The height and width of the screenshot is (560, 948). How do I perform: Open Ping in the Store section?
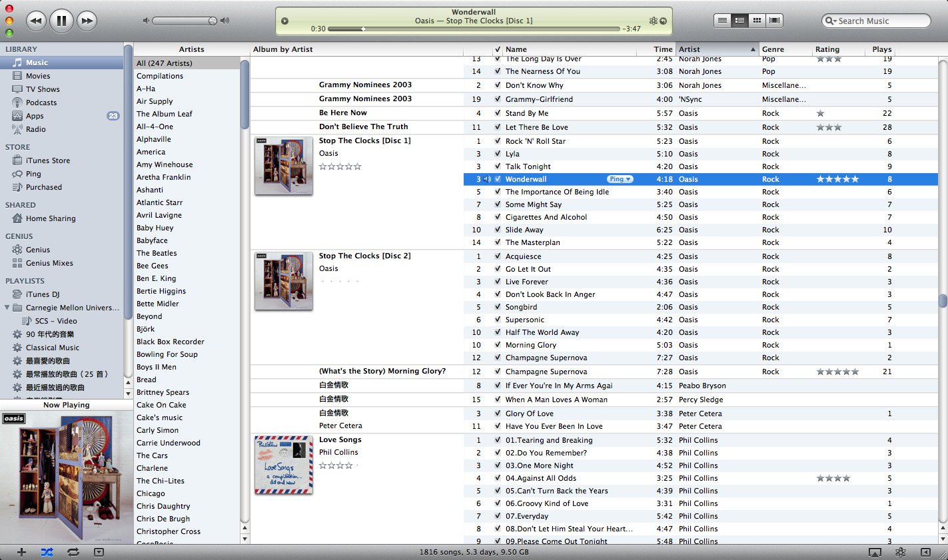(33, 174)
